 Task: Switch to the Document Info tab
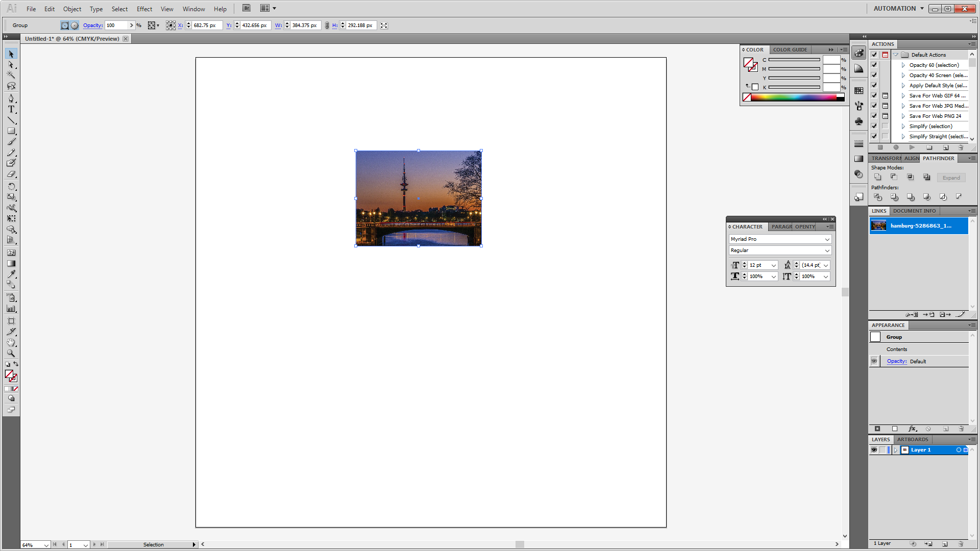click(x=914, y=211)
